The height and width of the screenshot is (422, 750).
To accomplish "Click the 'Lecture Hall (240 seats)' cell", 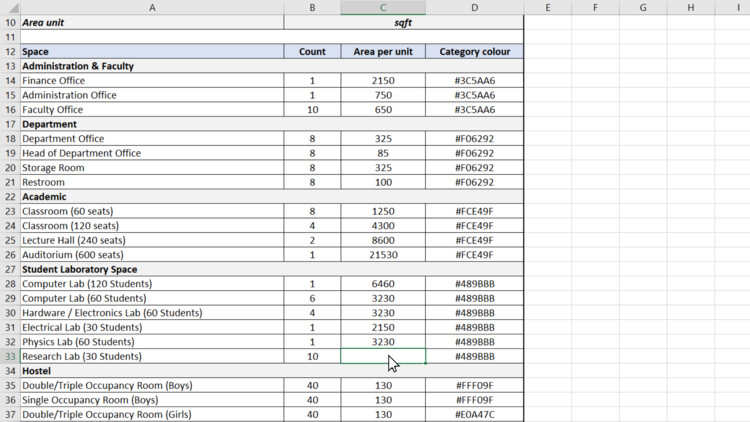I will coord(152,240).
